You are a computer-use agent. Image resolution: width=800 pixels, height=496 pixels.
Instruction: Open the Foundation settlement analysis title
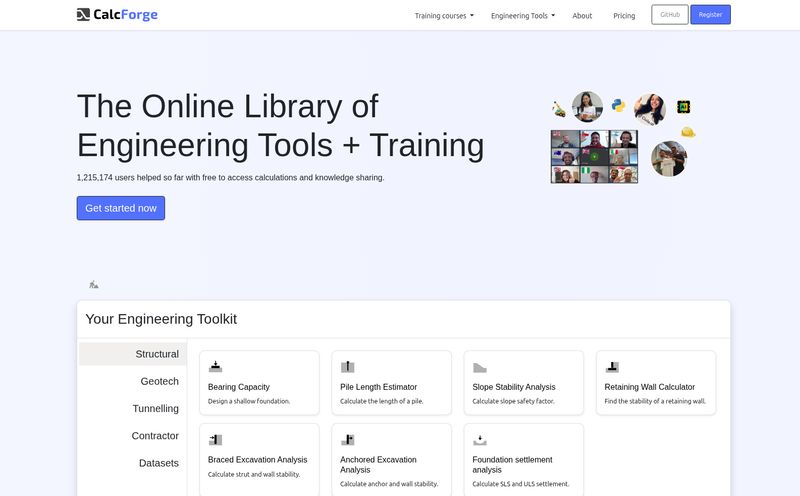512,465
